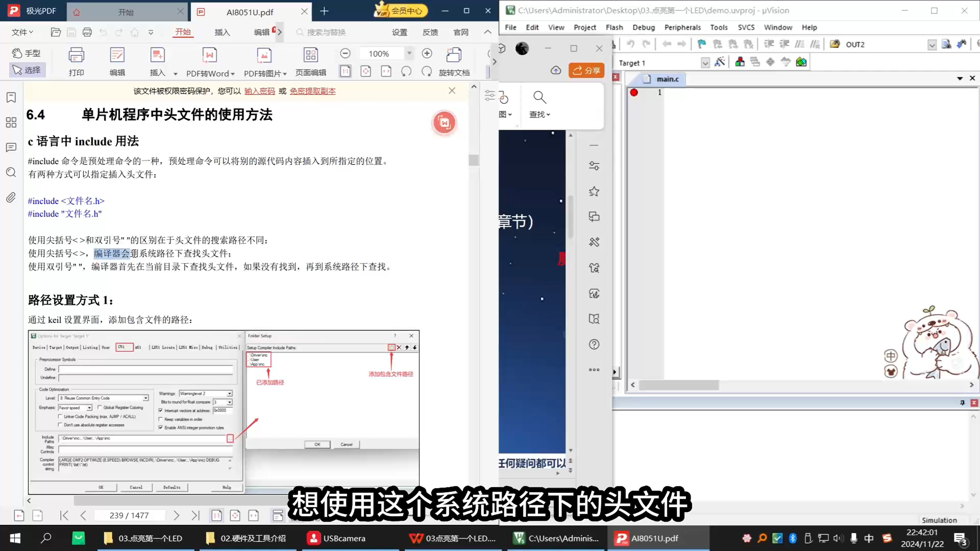
Task: Open the Project menu in µVision
Action: [585, 27]
